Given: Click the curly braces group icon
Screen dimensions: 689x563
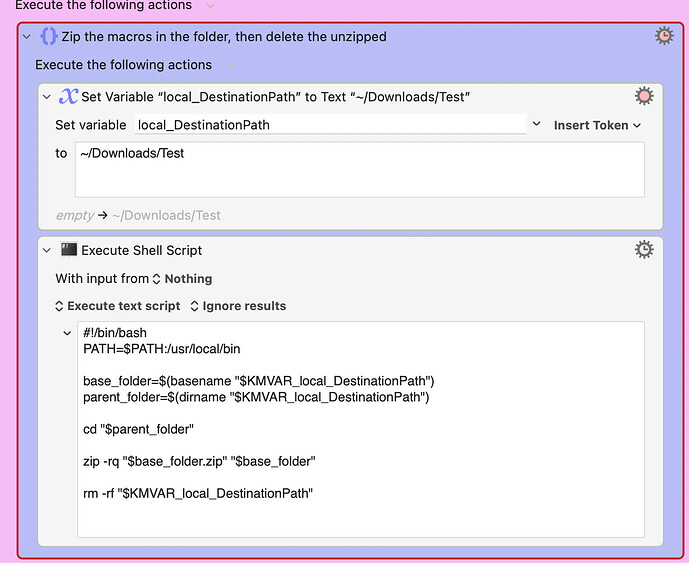Looking at the screenshot, I should pos(49,37).
